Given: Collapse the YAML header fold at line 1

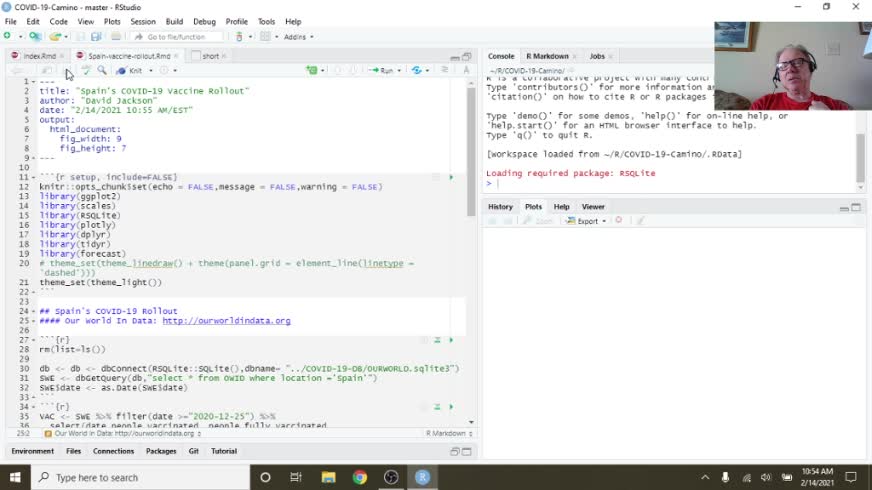Looking at the screenshot, I should tap(33, 82).
